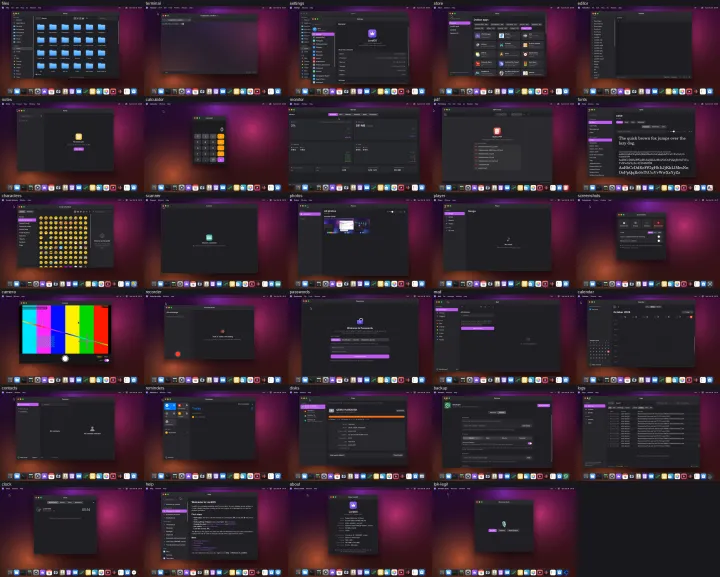Click the yellow note icon in the notes window
Screen dimensions: 720x577
79,137
